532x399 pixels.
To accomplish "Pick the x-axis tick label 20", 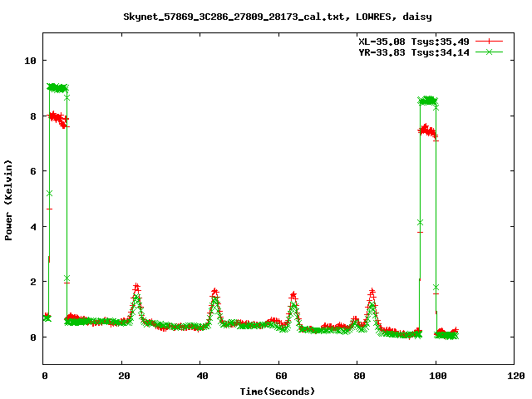I will [121, 375].
